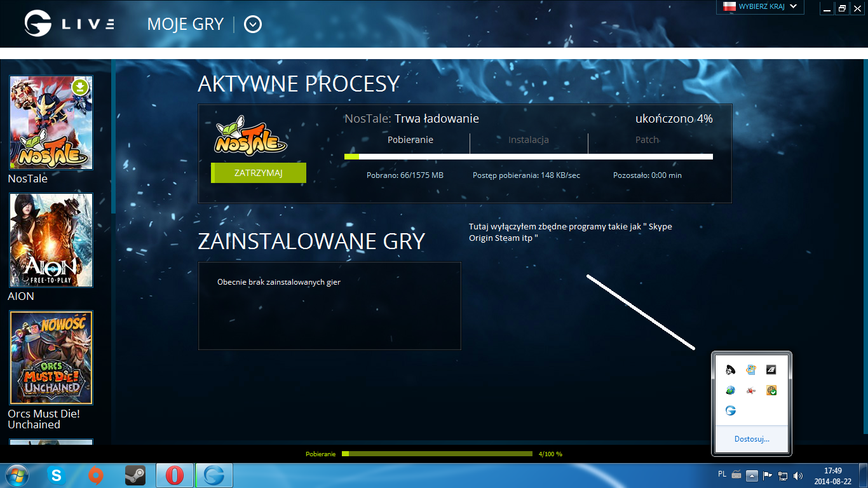This screenshot has width=868, height=488.
Task: Click the volume speaker tray icon
Action: point(798,475)
